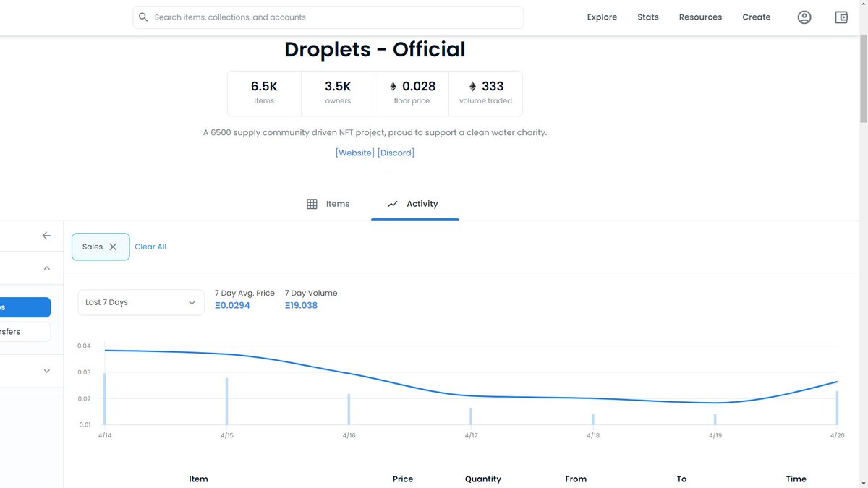Viewport: 868px width, 488px height.
Task: Open the wallet icon
Action: pos(841,17)
